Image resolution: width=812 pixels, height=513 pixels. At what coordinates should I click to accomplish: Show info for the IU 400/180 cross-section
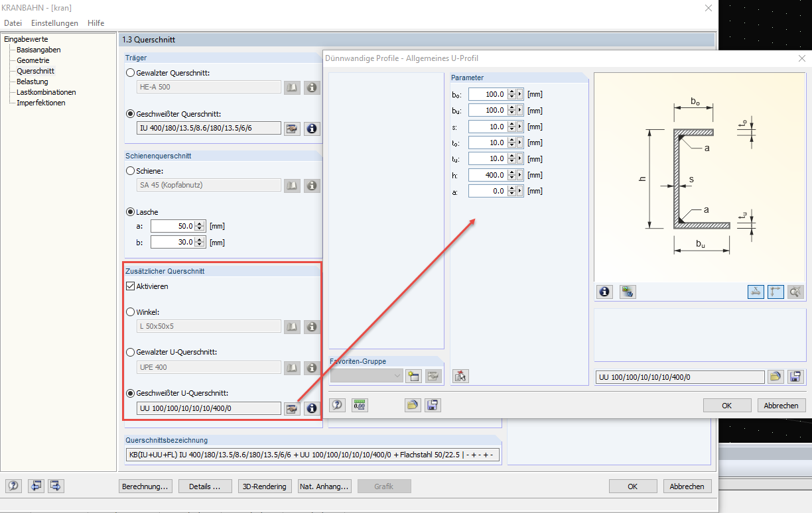click(312, 129)
